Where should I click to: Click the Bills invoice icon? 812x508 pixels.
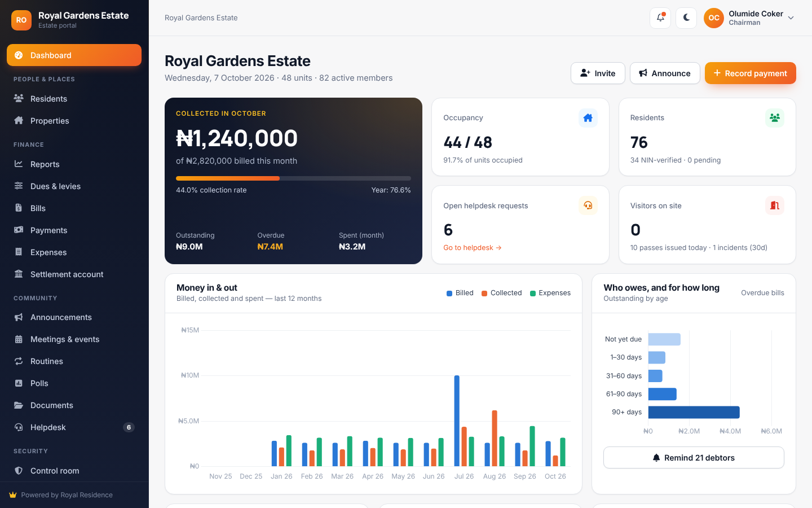pyautogui.click(x=19, y=208)
